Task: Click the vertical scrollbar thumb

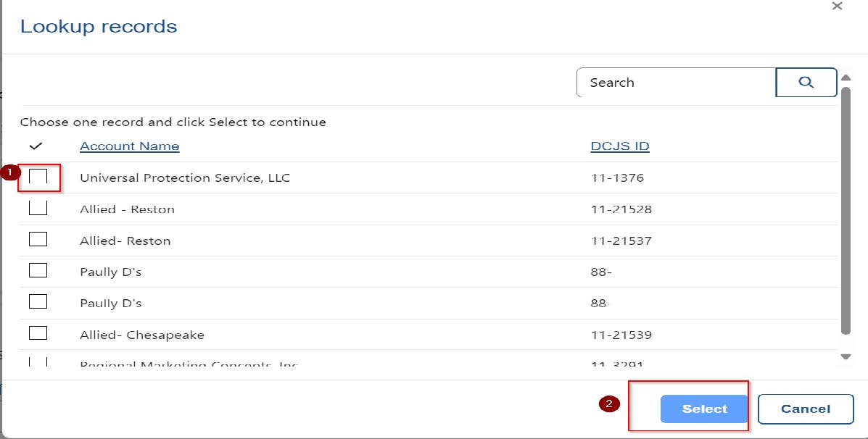Action: point(846,210)
